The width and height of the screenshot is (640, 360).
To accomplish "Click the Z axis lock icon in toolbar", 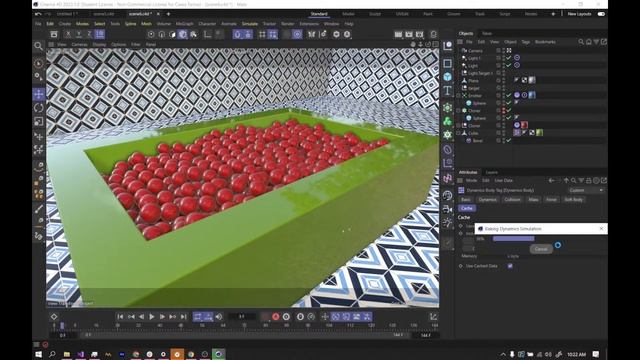I will click(89, 34).
